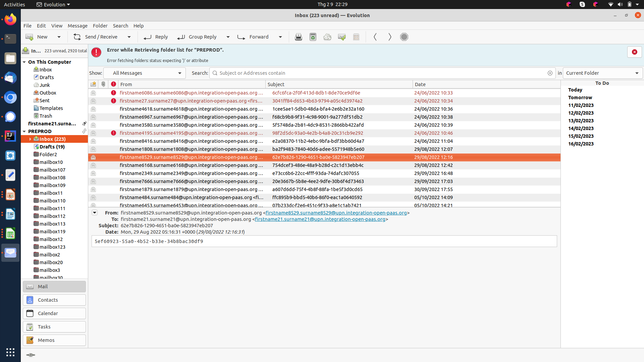Click the Archive message icon
This screenshot has width=644, height=362.
click(356, 37)
